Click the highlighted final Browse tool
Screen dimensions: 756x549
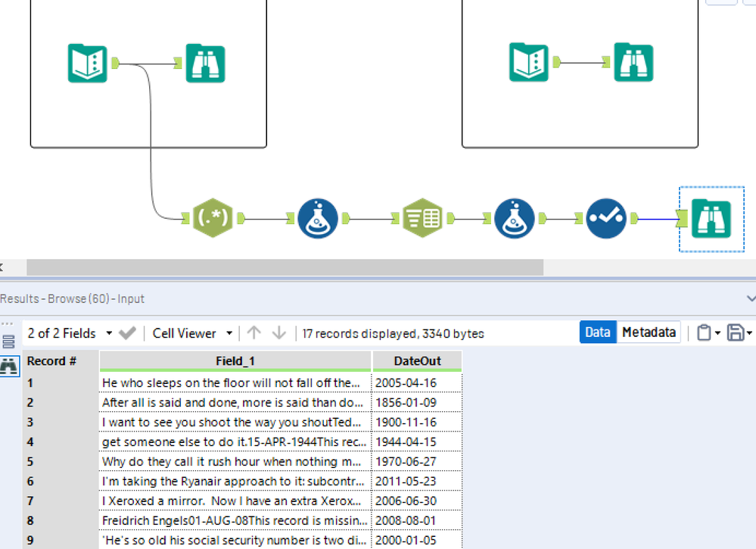point(711,219)
